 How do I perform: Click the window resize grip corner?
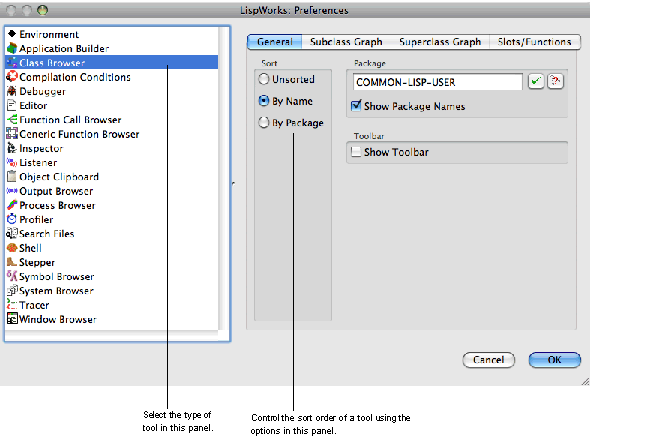[x=585, y=381]
